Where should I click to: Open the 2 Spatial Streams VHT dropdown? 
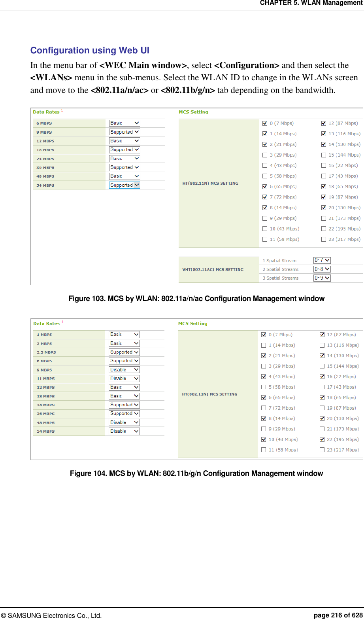pos(322,269)
